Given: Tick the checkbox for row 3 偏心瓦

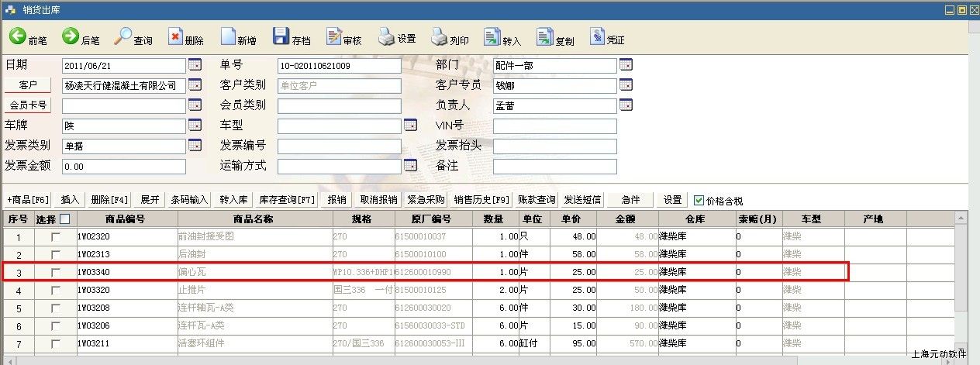Looking at the screenshot, I should [56, 272].
